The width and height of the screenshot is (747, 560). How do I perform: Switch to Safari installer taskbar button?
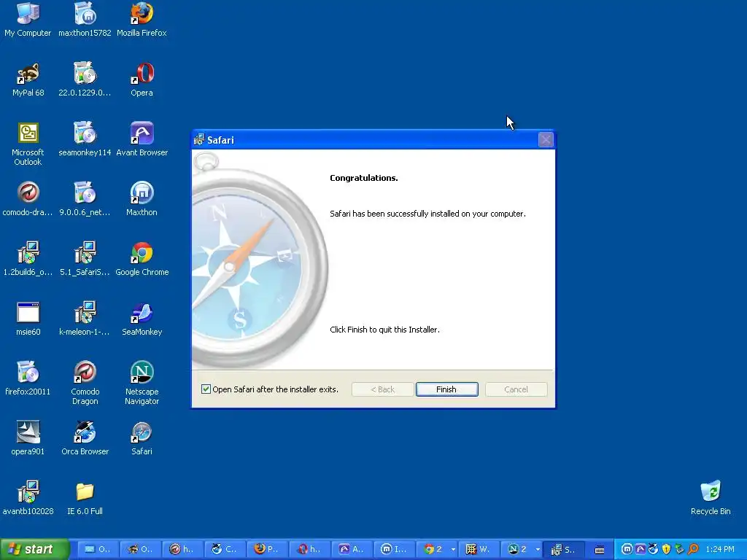tap(565, 549)
